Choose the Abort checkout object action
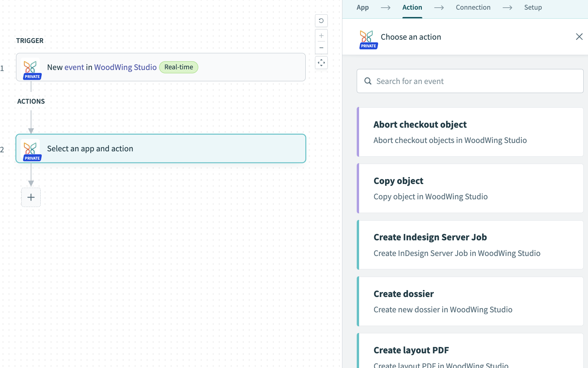 coord(470,132)
